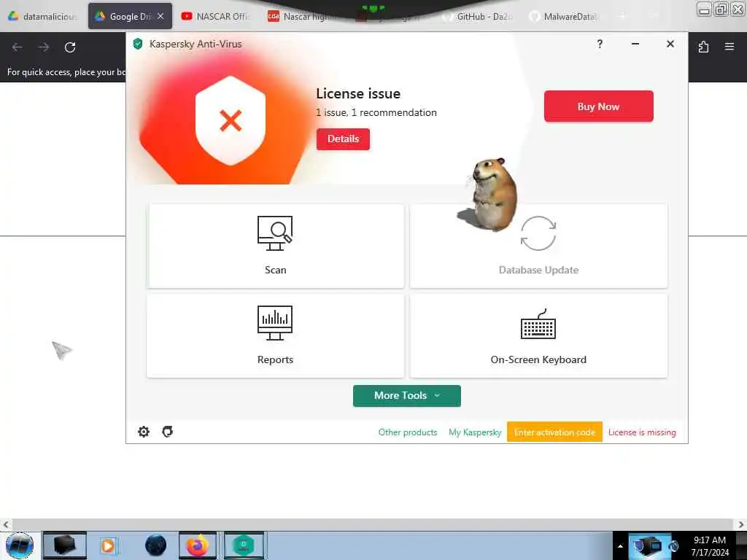Go back in the browser

point(18,47)
